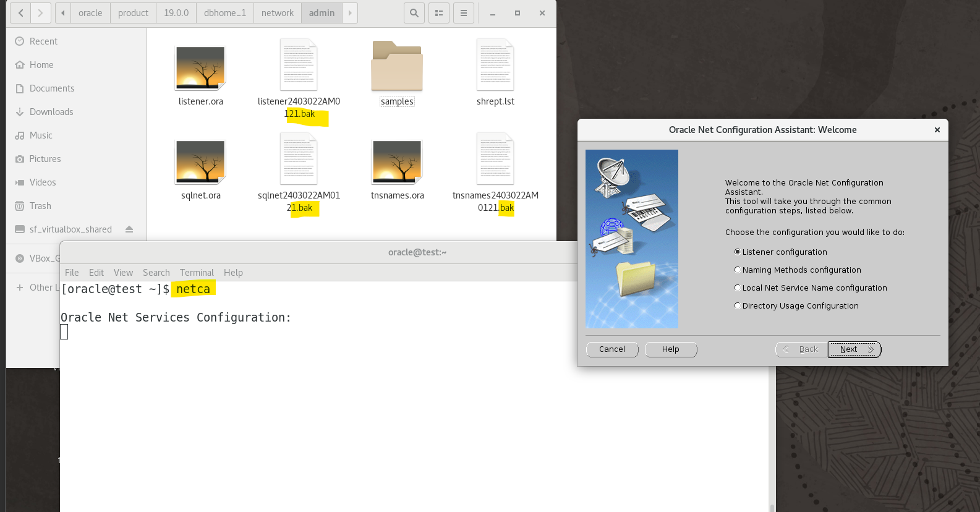Click the VBox disc icon in sidebar
980x512 pixels.
pyautogui.click(x=20, y=258)
